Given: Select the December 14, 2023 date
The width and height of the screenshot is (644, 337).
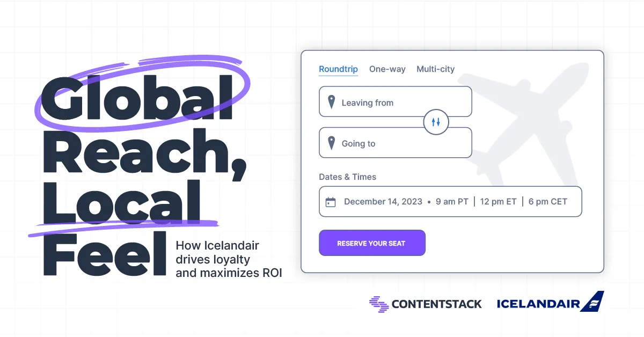Looking at the screenshot, I should click(382, 202).
